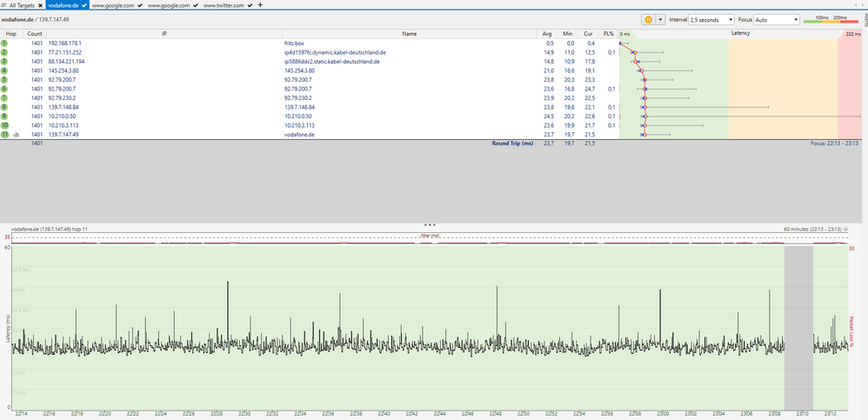The width and height of the screenshot is (868, 420).
Task: Pause the trace with the orange button
Action: (x=648, y=19)
